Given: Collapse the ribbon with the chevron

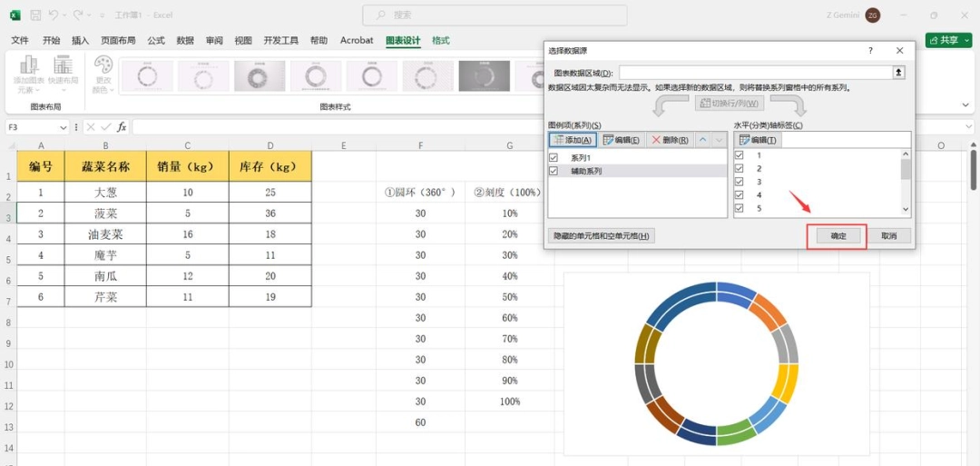Looking at the screenshot, I should point(967,105).
